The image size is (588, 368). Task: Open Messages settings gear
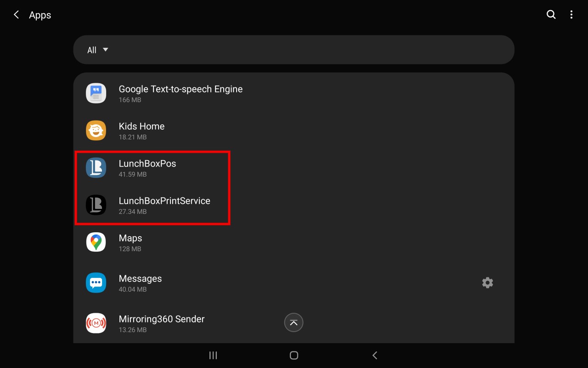coord(487,282)
